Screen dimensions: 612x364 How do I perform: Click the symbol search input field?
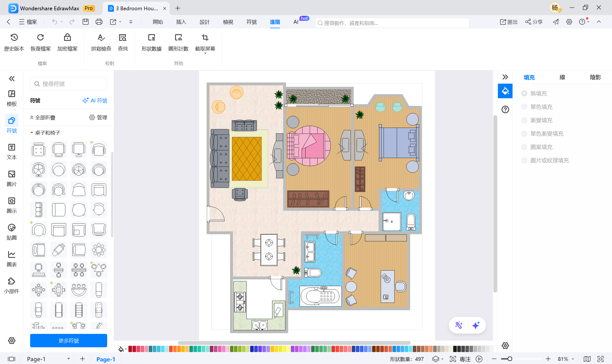point(68,84)
